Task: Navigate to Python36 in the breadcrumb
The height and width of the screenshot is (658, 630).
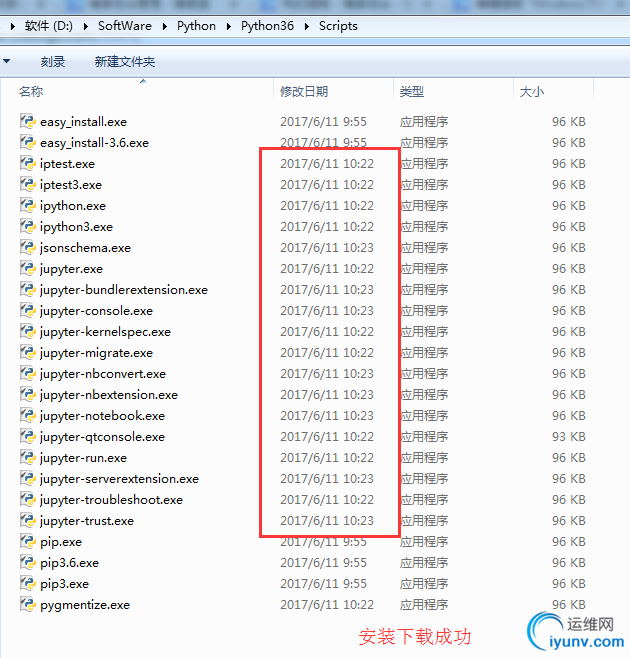Action: (x=267, y=26)
